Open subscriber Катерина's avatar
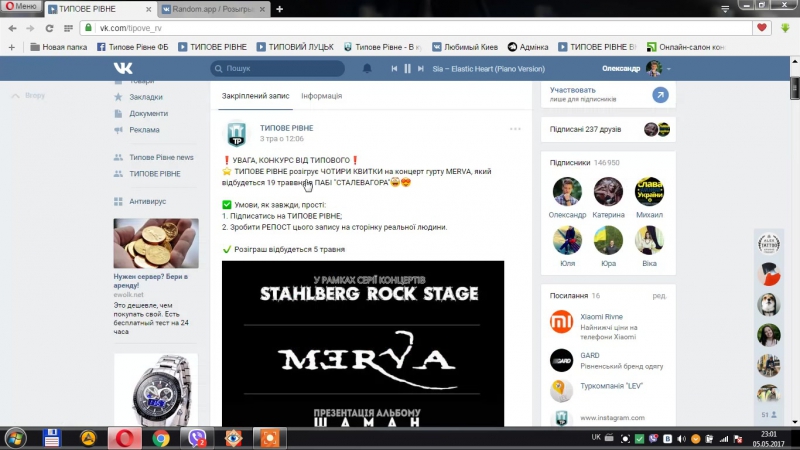The height and width of the screenshot is (450, 800). pyautogui.click(x=608, y=191)
